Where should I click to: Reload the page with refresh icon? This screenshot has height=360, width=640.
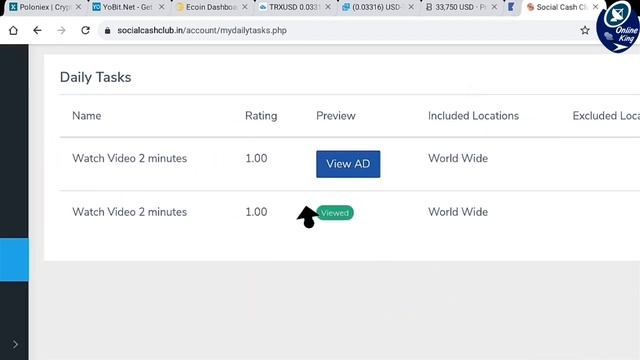click(x=85, y=31)
